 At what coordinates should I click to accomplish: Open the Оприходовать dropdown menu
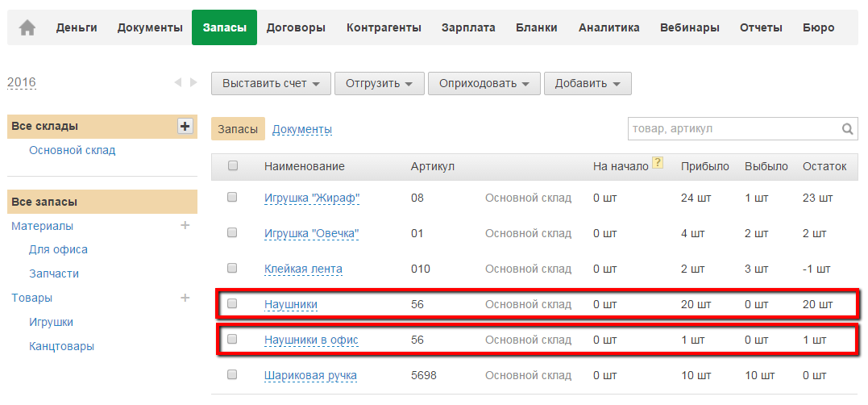pos(484,84)
